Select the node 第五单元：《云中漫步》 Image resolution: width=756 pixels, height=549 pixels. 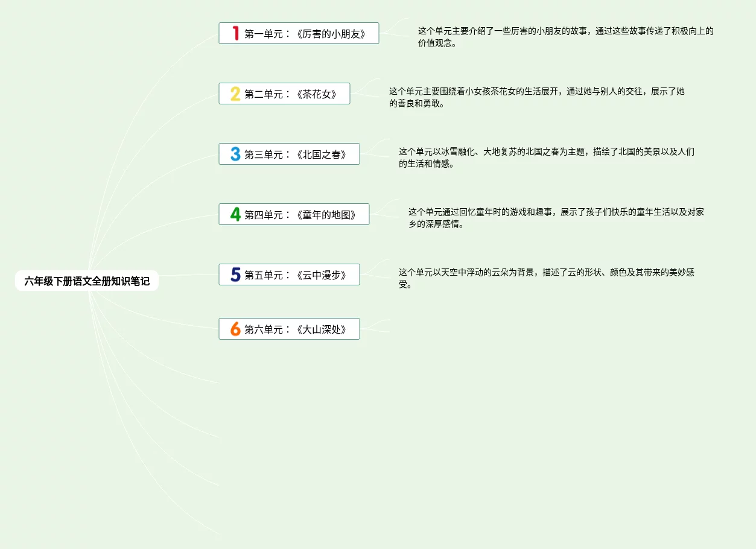[x=289, y=274]
